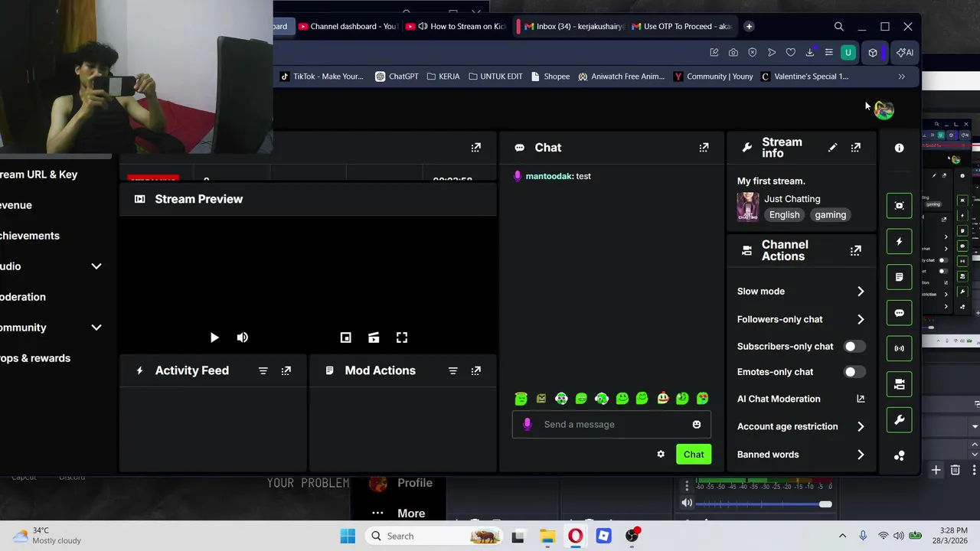Open the Windows Start menu

(348, 536)
